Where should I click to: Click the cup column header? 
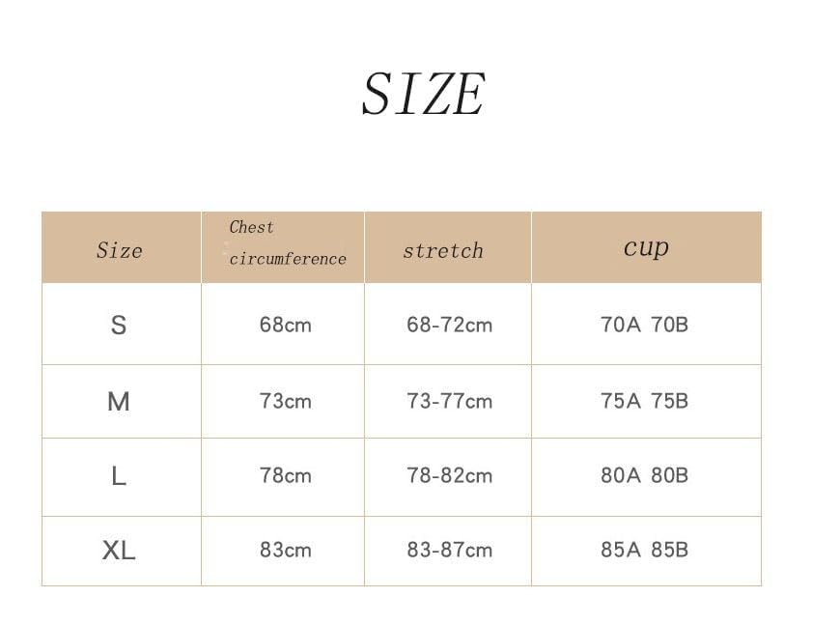click(x=646, y=246)
